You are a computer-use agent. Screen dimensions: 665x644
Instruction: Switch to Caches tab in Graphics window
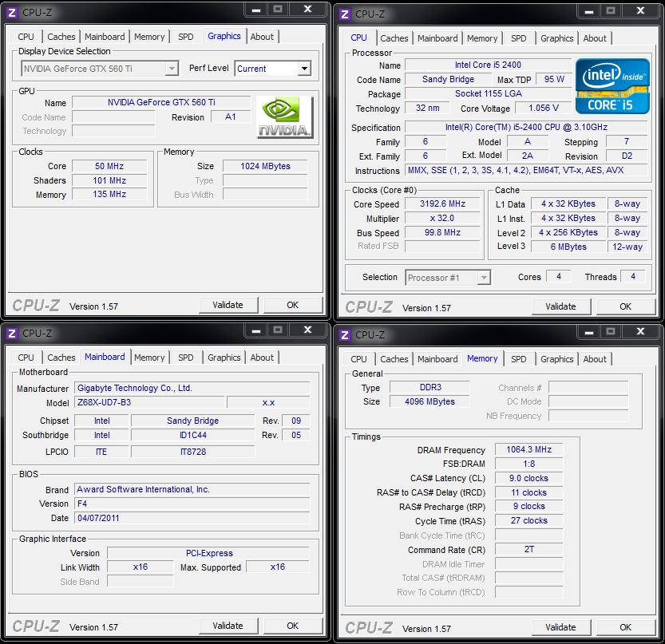(61, 37)
